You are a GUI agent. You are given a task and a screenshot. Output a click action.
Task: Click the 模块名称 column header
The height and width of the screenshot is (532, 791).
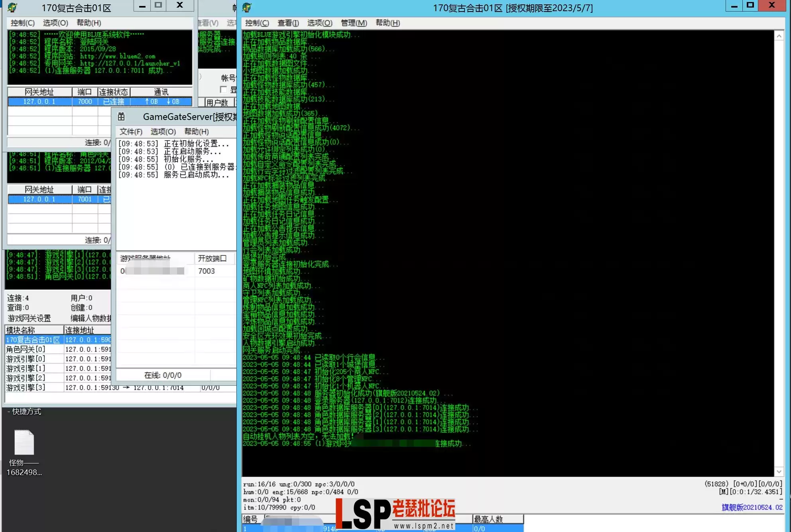(34, 330)
